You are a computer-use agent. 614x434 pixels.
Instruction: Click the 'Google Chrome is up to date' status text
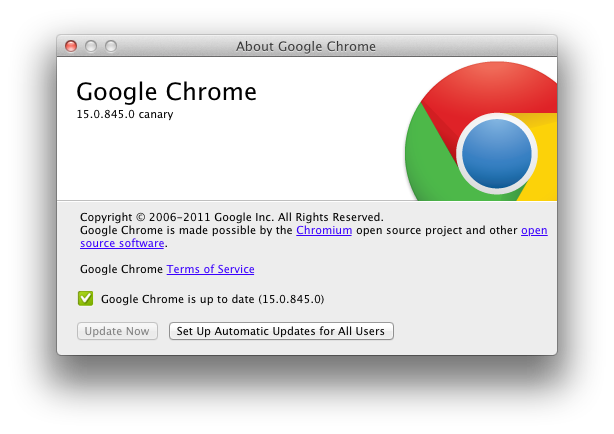tap(213, 298)
